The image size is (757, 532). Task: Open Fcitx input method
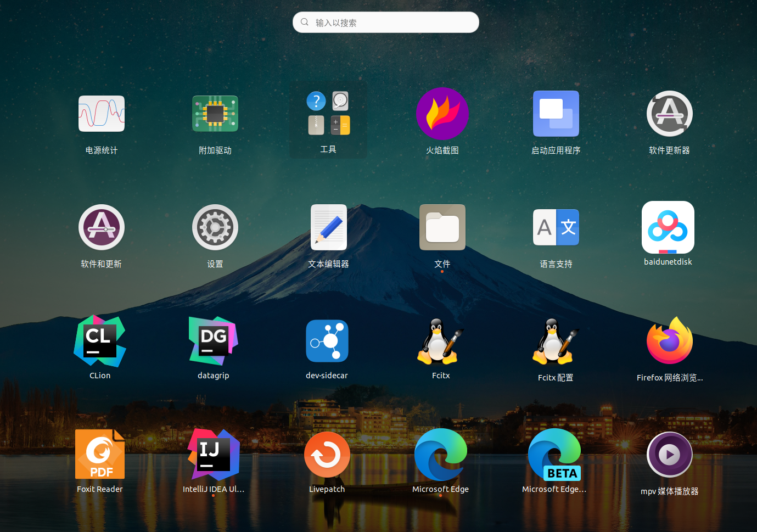click(441, 341)
